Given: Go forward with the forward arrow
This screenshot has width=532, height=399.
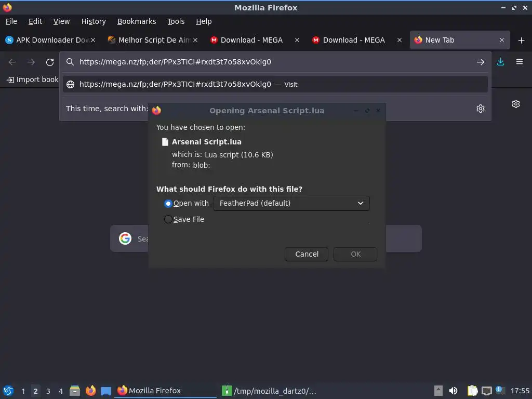Looking at the screenshot, I should click(x=31, y=62).
